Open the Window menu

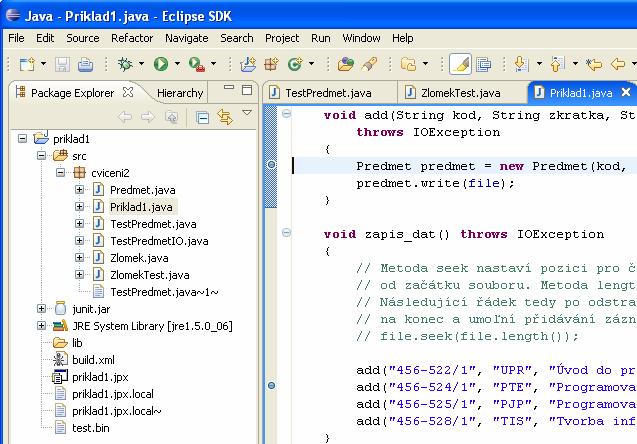click(x=361, y=38)
